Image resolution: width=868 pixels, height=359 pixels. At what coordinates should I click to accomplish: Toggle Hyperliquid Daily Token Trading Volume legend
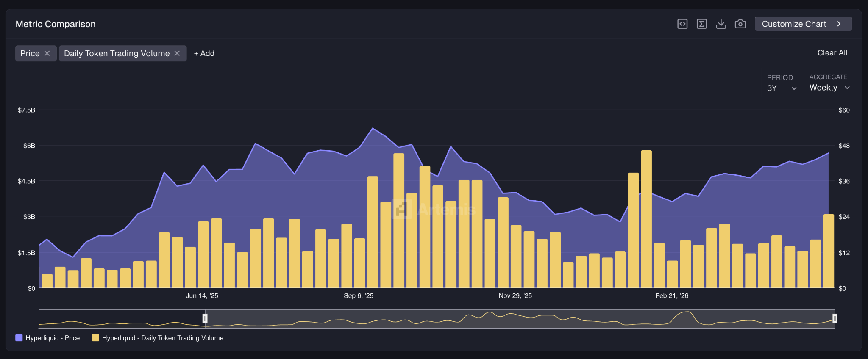coord(158,338)
